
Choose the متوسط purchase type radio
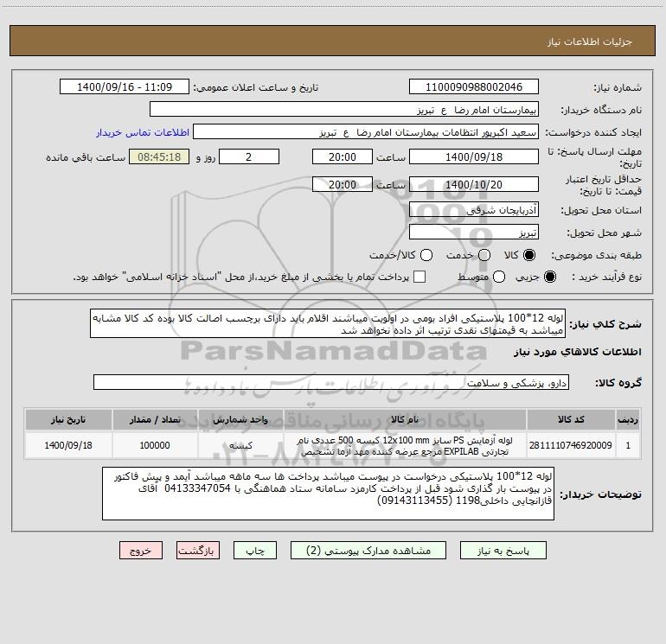[499, 277]
